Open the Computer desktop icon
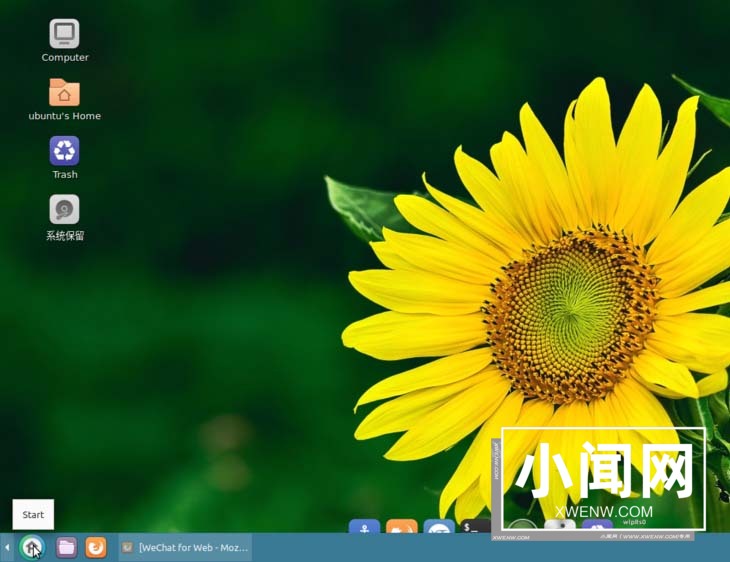Screen dimensions: 730x562 pyautogui.click(x=64, y=34)
